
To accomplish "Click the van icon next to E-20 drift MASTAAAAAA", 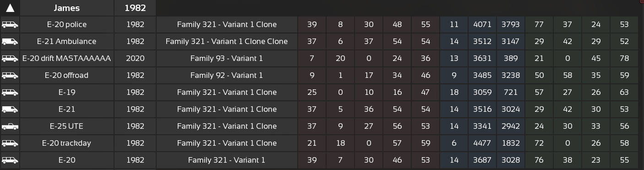I will point(10,59).
